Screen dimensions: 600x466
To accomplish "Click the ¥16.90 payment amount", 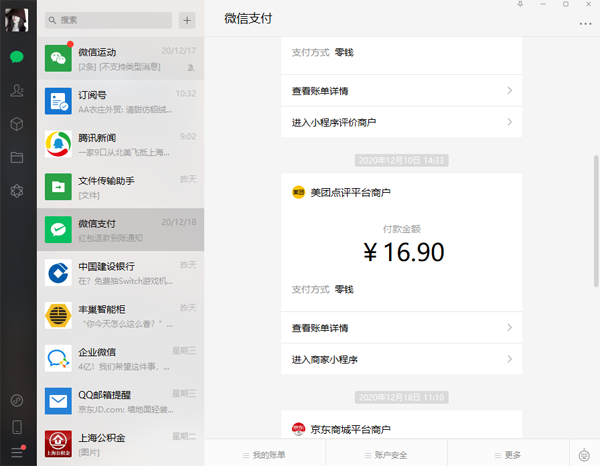I will click(403, 252).
